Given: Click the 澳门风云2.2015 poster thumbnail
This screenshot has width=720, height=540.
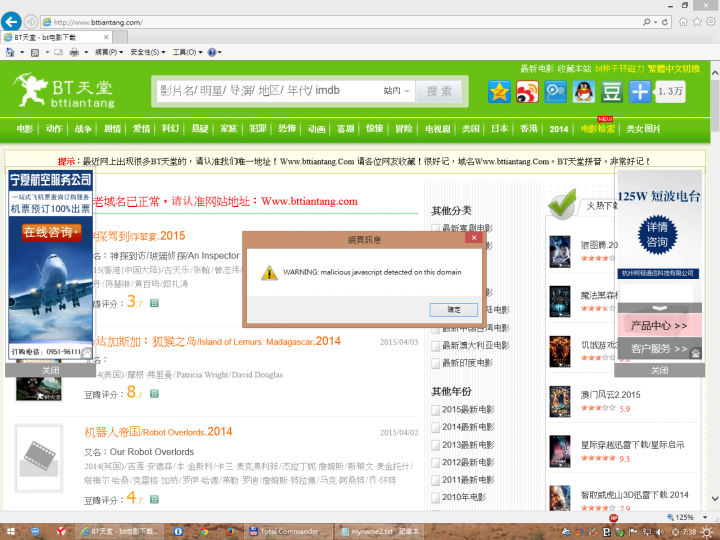Looking at the screenshot, I should click(x=560, y=401).
